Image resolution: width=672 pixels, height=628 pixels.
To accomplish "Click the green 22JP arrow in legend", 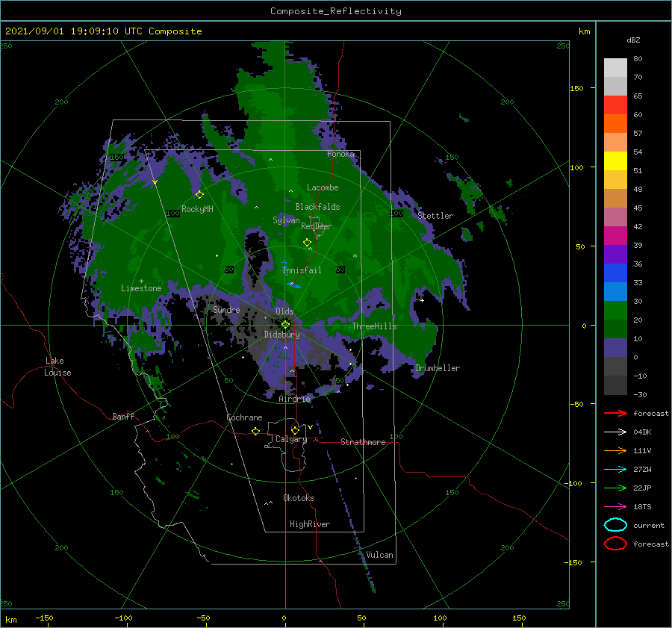I will tap(615, 488).
